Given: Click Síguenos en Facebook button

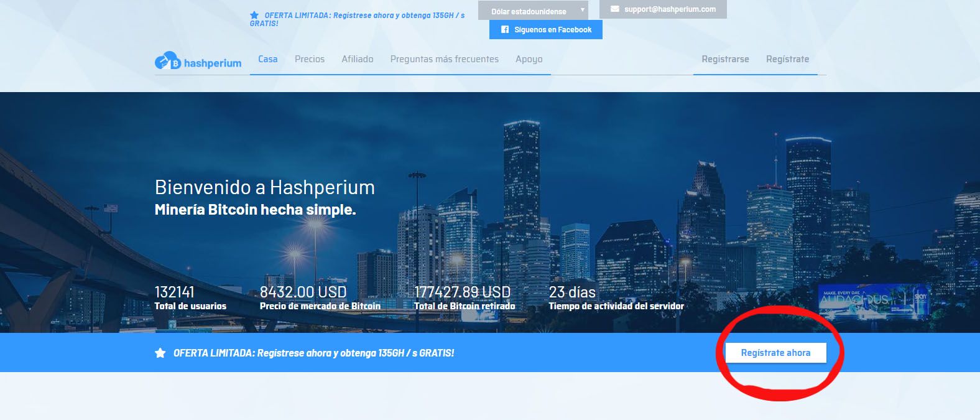Looking at the screenshot, I should tap(546, 29).
